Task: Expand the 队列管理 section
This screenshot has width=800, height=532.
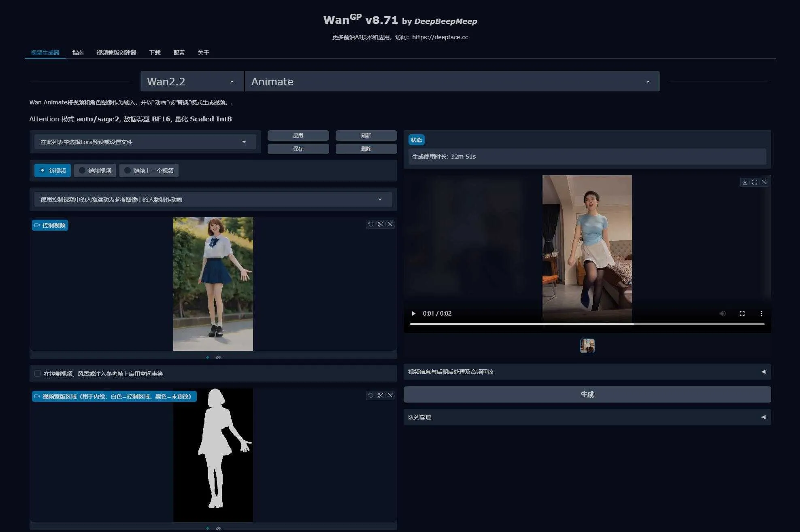Action: pyautogui.click(x=587, y=417)
